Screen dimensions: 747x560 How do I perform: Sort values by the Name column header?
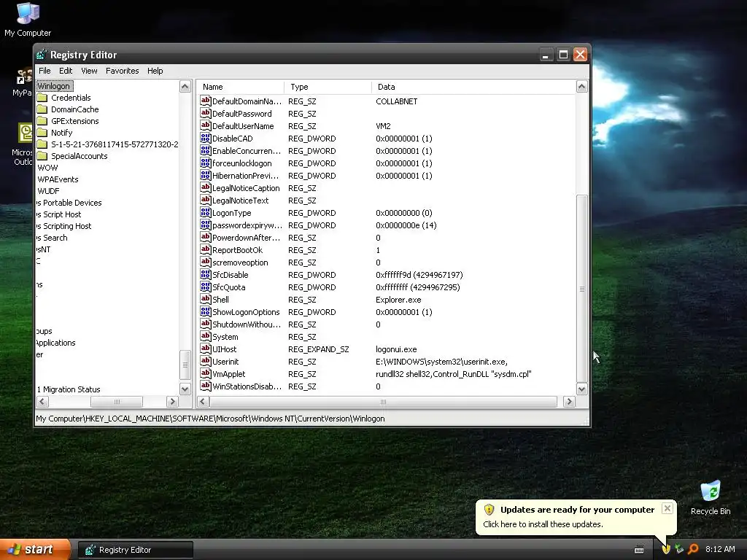click(241, 87)
